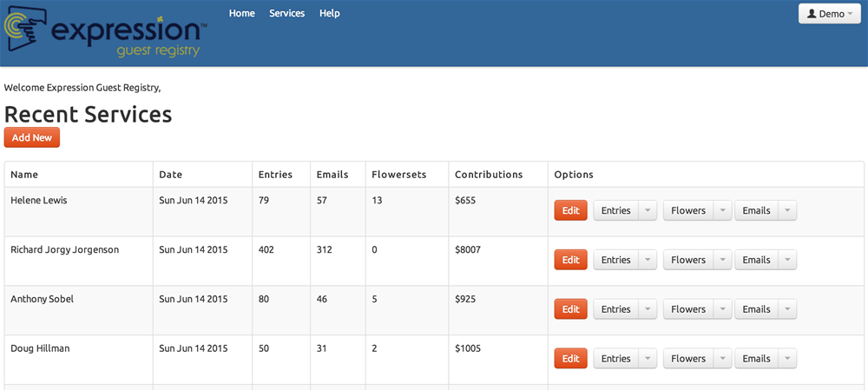Expand Emails dropdown arrow for Helene Lewis
This screenshot has height=391, width=868.
(788, 210)
